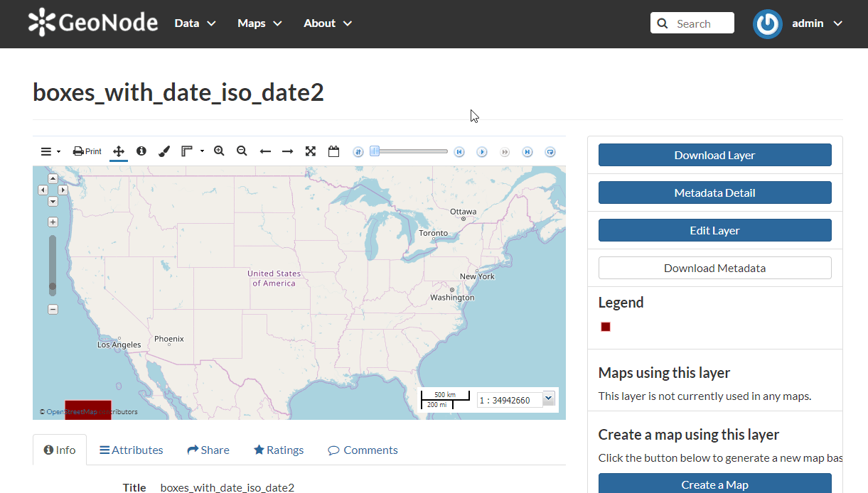868x493 pixels.
Task: Click the Zoom Out magnifier icon
Action: (242, 151)
